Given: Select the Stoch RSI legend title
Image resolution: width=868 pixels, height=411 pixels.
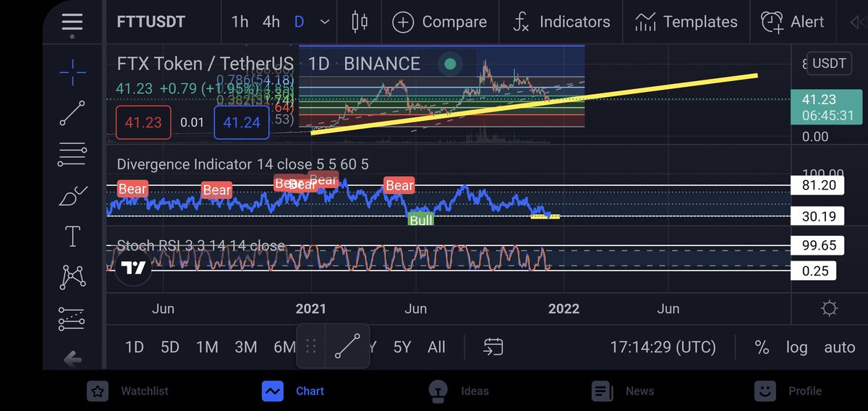Looking at the screenshot, I should point(200,246).
